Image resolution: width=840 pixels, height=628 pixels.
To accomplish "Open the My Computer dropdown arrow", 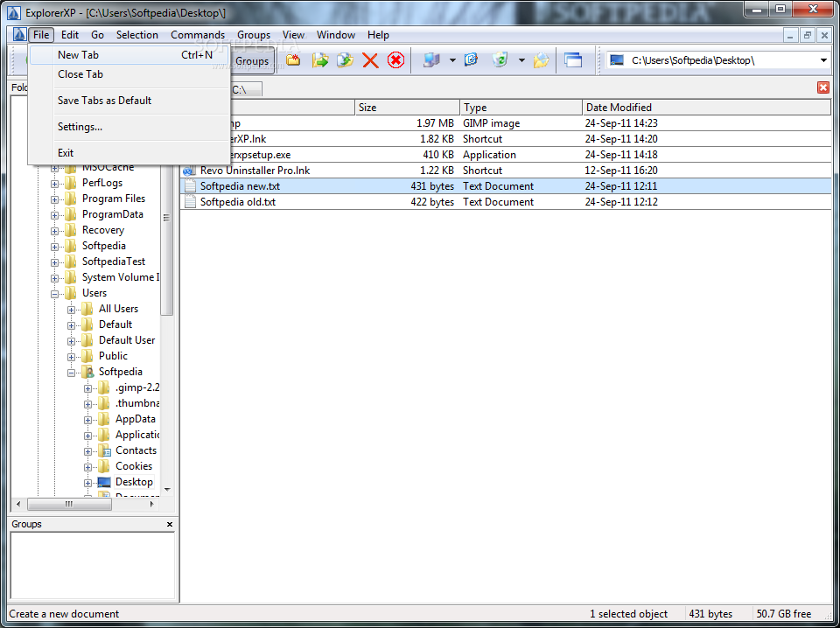I will pos(452,60).
